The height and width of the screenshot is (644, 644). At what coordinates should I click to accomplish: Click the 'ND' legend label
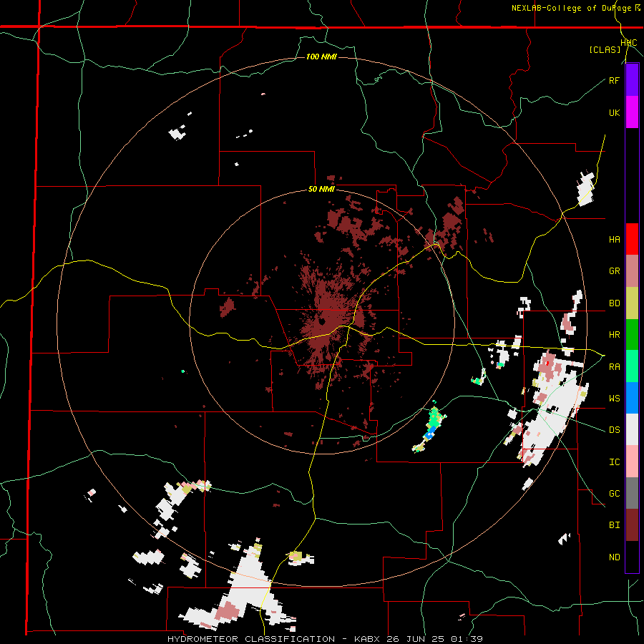614,557
